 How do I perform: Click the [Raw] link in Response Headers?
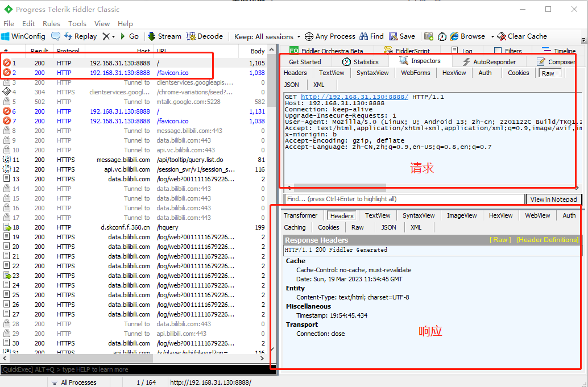500,240
